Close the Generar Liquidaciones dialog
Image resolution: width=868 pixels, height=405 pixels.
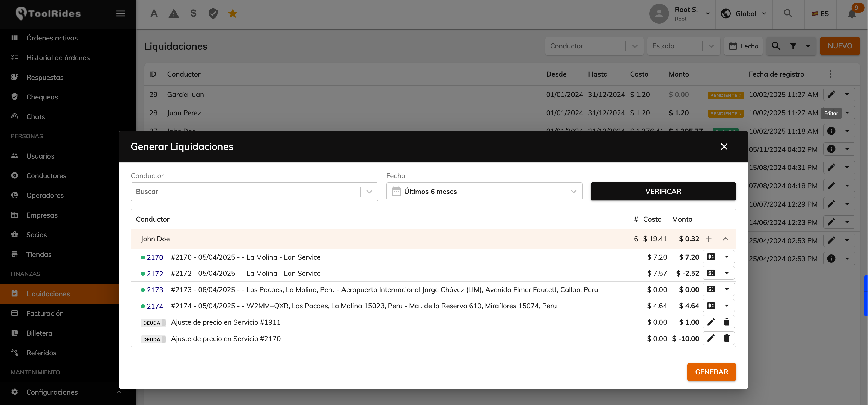(724, 146)
